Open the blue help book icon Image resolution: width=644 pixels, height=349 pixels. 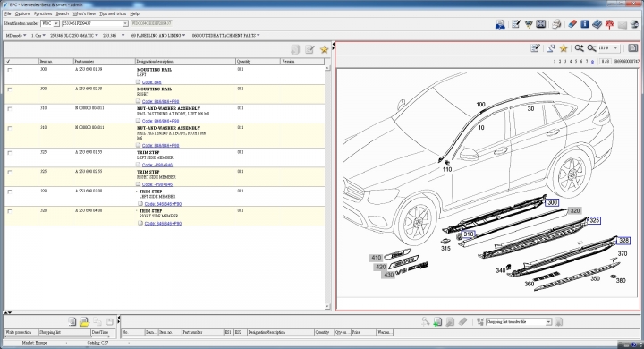coord(597,24)
